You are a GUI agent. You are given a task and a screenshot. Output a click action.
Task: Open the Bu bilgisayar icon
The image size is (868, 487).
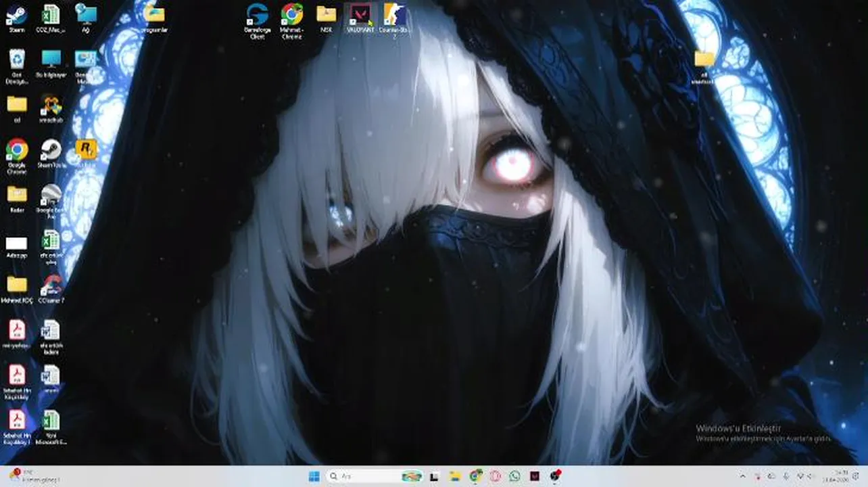(x=51, y=64)
